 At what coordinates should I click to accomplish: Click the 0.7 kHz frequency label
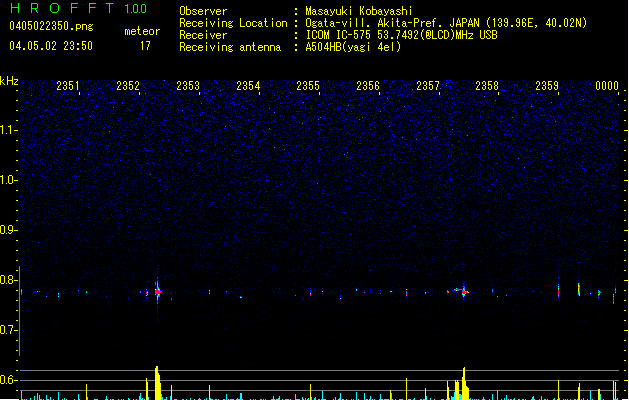point(8,330)
